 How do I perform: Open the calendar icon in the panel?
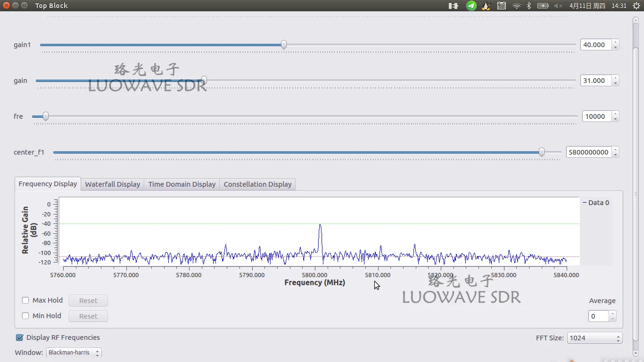(502, 6)
